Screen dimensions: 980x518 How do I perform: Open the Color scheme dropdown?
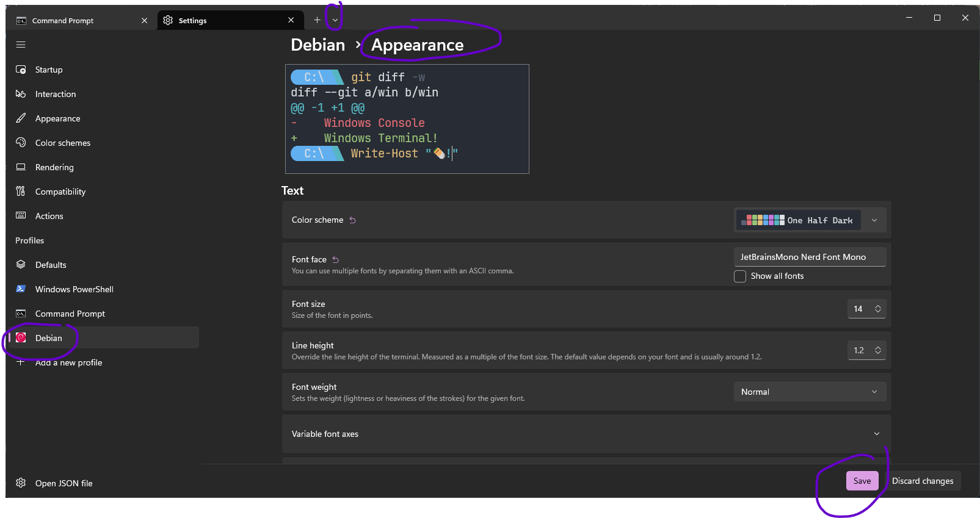(810, 220)
